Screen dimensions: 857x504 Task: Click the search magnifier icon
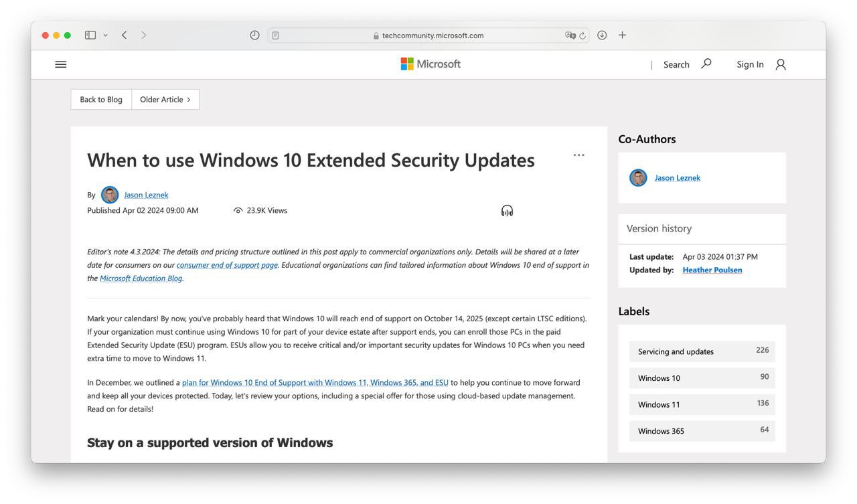point(706,64)
